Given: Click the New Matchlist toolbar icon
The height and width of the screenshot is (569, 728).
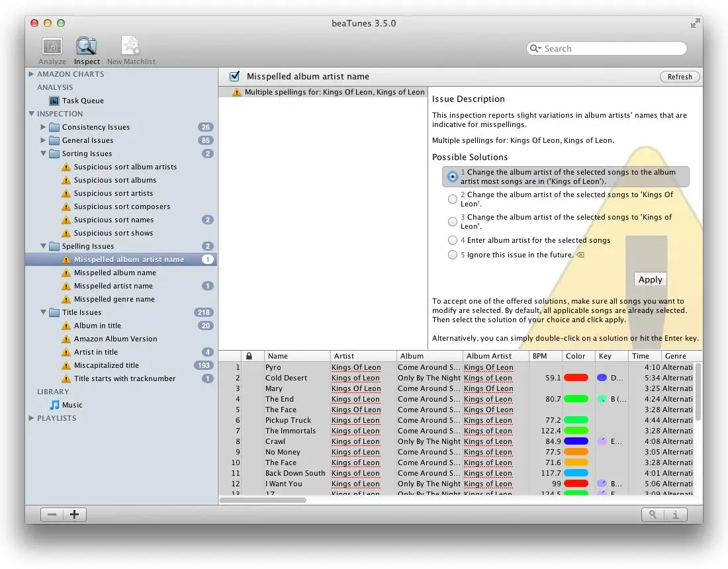Looking at the screenshot, I should 130,46.
